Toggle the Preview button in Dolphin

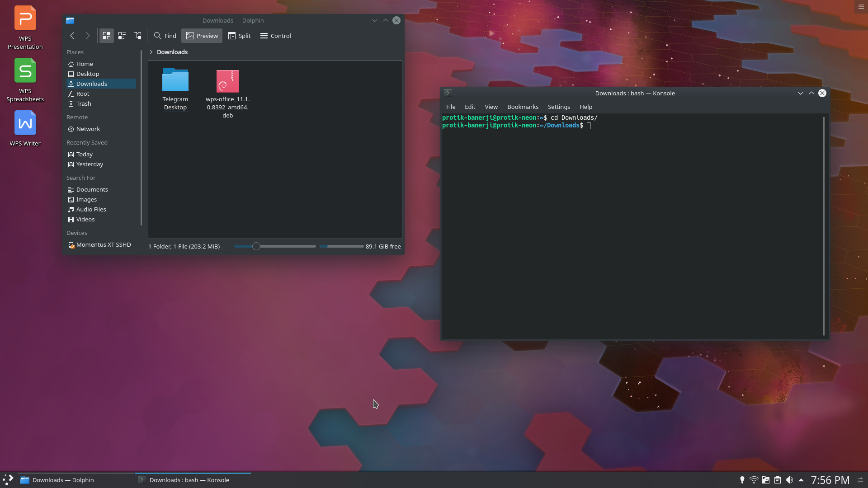pyautogui.click(x=202, y=36)
